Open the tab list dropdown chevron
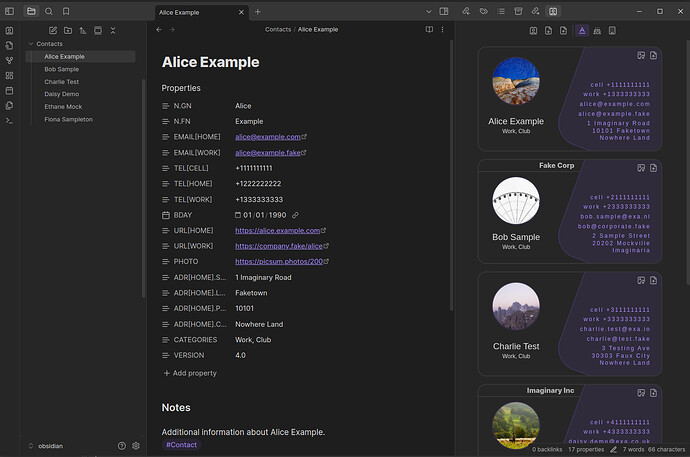 (x=429, y=12)
